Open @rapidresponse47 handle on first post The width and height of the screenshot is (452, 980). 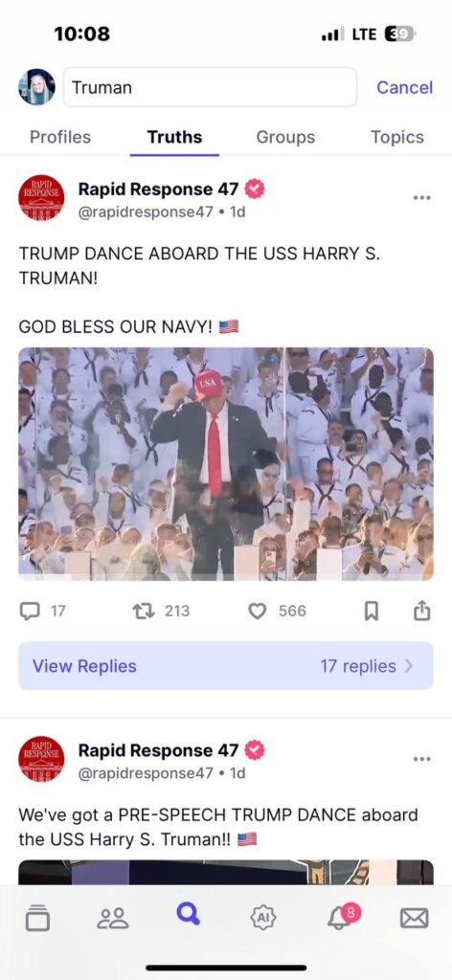tap(146, 212)
